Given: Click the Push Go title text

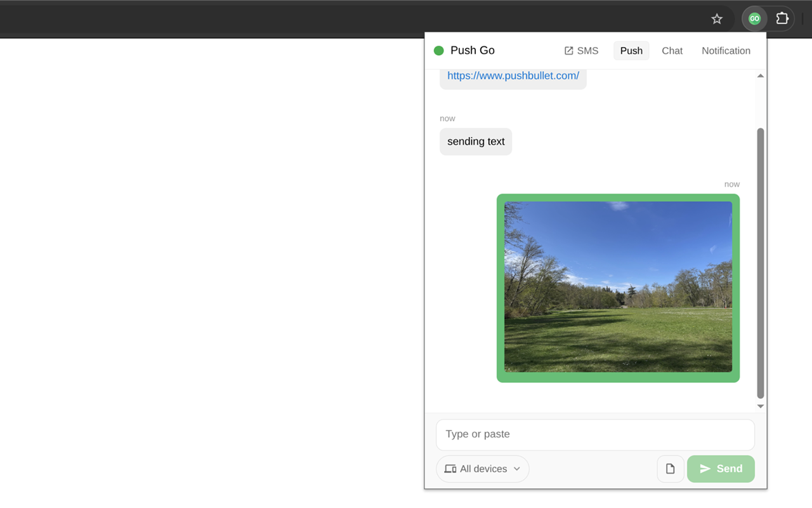Looking at the screenshot, I should pos(473,51).
